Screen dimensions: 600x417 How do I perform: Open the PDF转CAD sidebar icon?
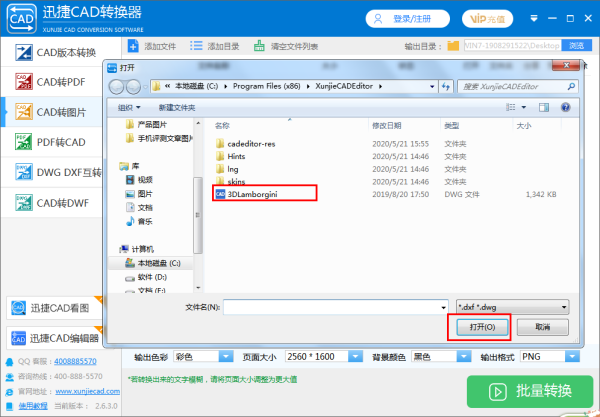[24, 142]
